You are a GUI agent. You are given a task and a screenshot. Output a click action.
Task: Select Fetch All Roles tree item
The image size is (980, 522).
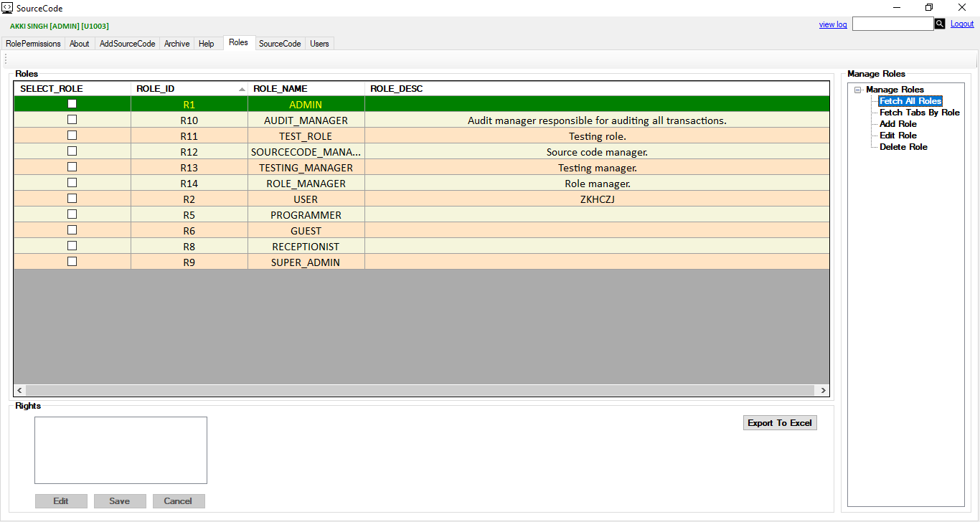point(910,101)
